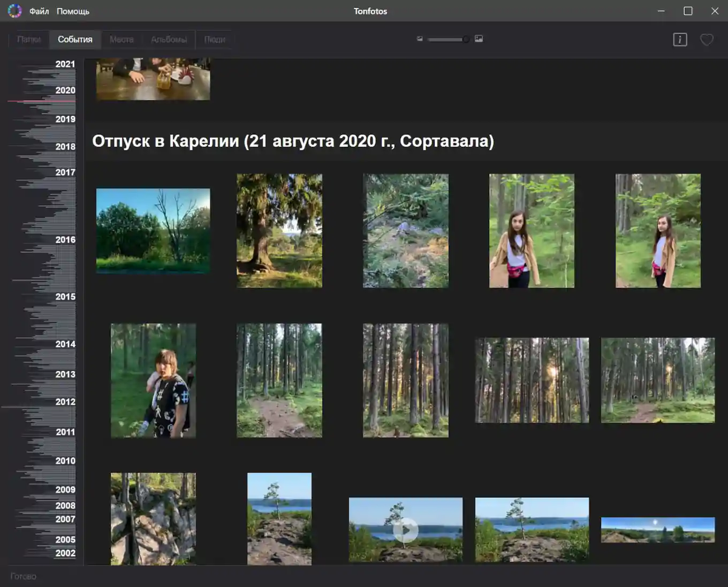728x587 pixels.
Task: Open the rocky forest slope photo
Action: coord(406,231)
